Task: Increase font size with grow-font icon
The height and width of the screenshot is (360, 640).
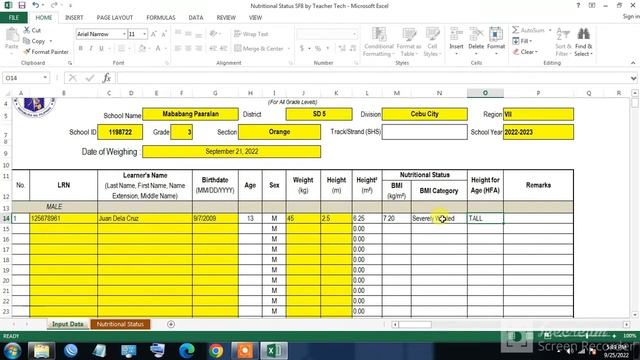Action: tap(154, 34)
